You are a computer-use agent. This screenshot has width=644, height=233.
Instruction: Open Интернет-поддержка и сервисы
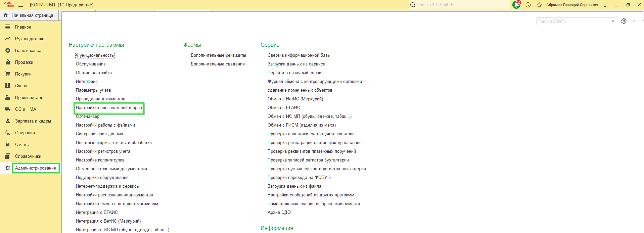(x=108, y=186)
